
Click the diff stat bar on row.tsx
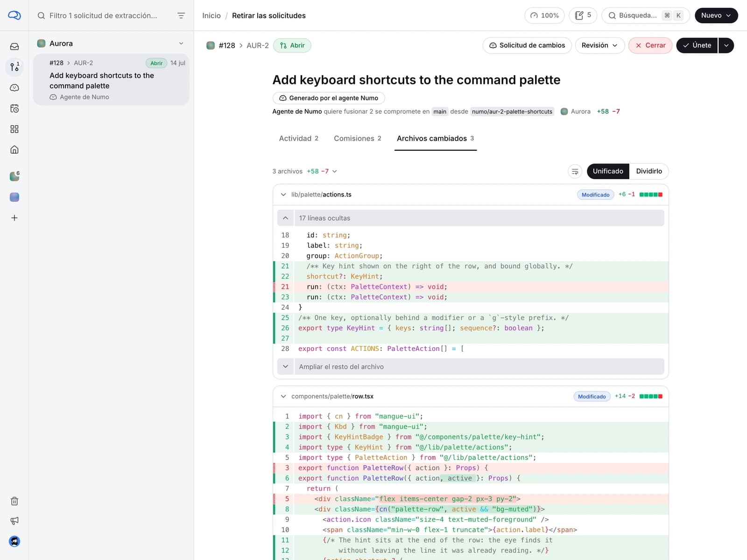[651, 396]
